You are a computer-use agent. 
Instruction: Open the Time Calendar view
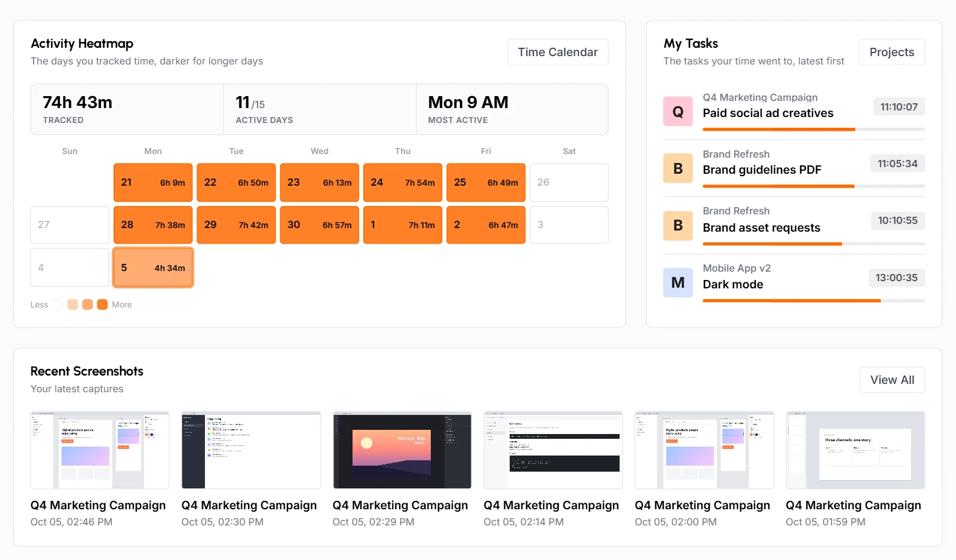point(558,52)
